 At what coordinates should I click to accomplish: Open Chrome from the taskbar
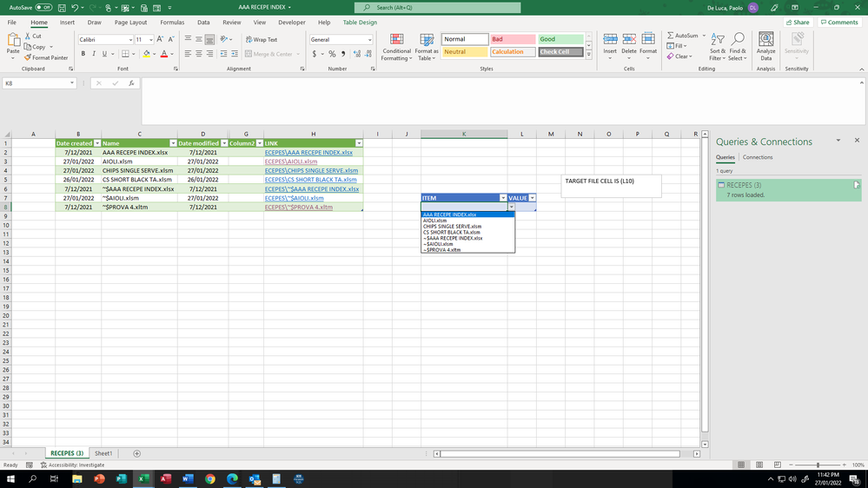tap(209, 479)
